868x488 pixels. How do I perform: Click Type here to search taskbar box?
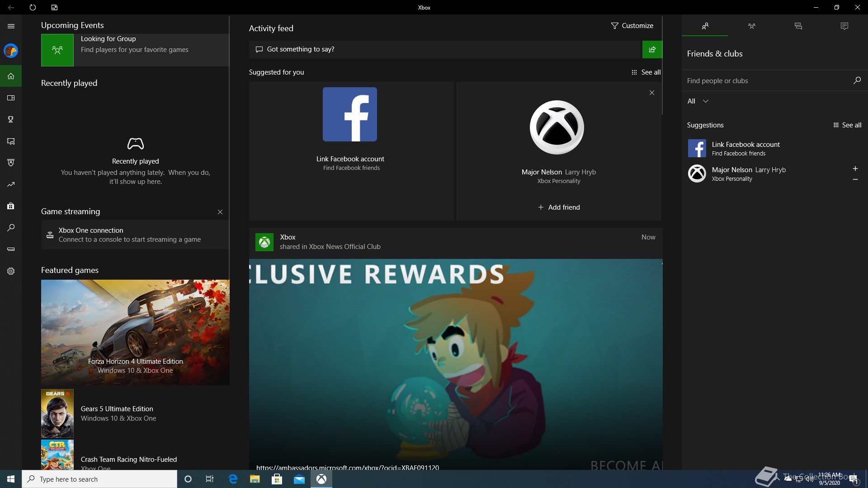click(x=99, y=479)
